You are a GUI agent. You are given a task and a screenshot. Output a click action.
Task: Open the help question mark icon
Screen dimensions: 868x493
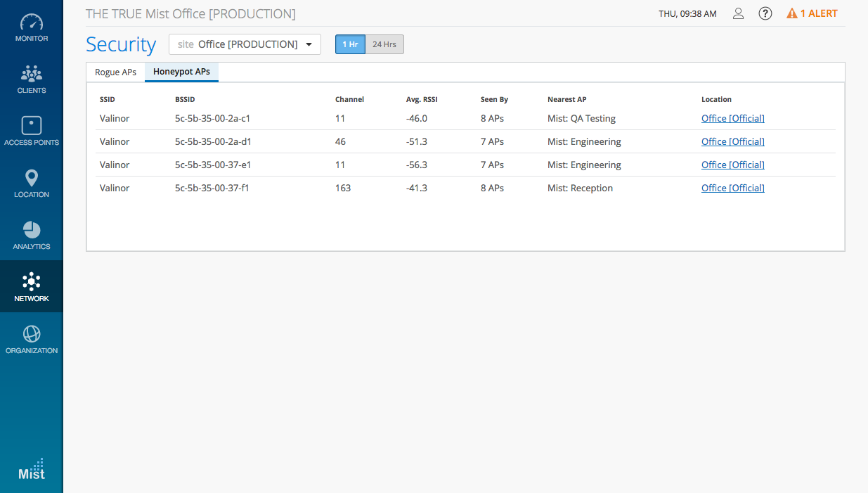tap(765, 13)
